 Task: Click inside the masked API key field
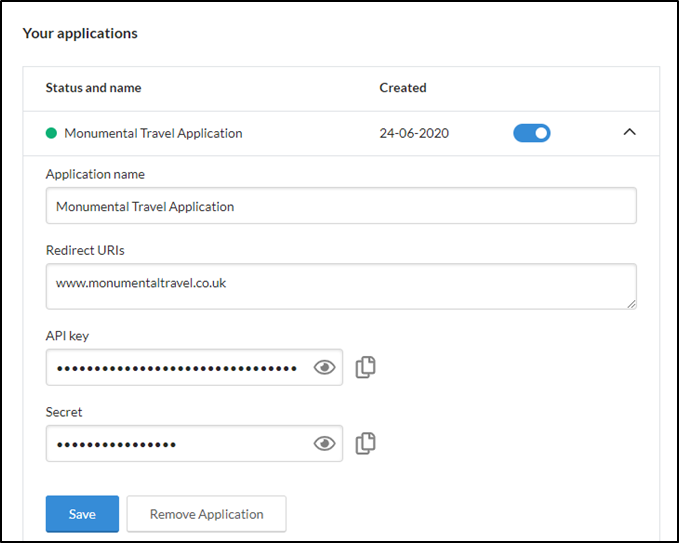coord(176,368)
